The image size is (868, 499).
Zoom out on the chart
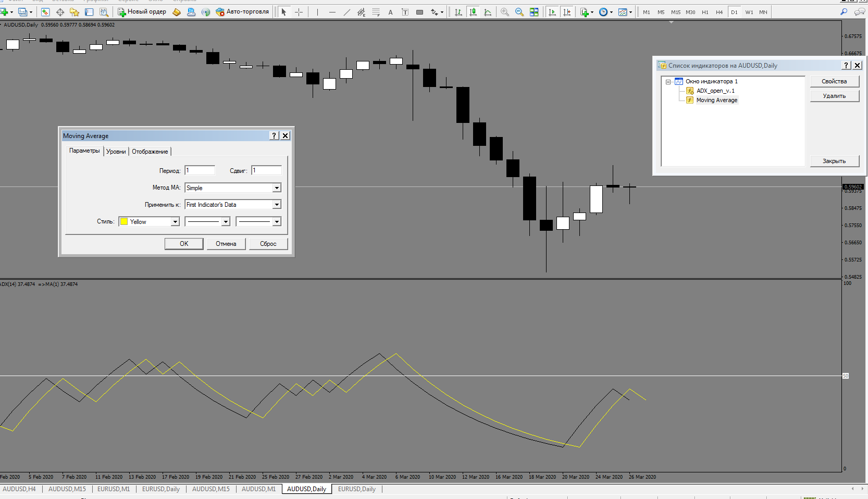(519, 12)
